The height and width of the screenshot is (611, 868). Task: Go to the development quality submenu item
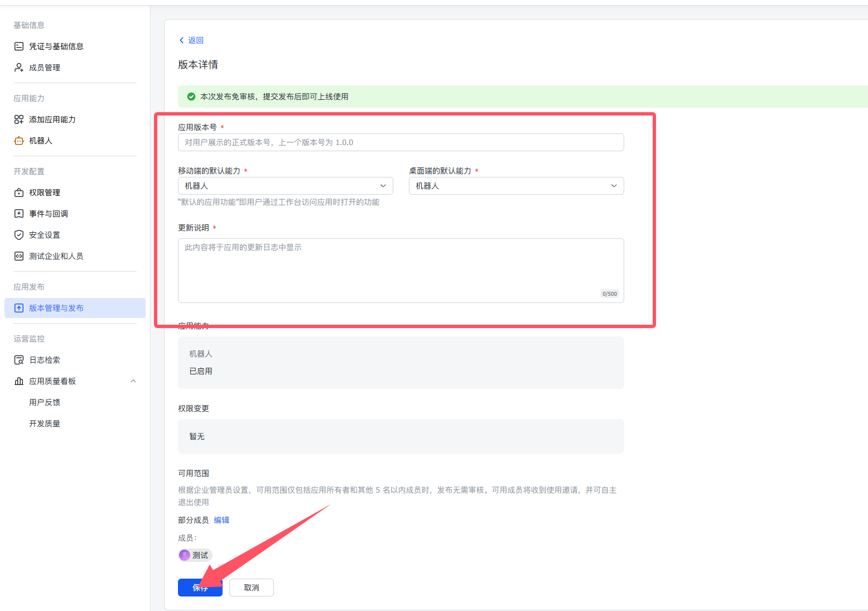click(x=45, y=424)
